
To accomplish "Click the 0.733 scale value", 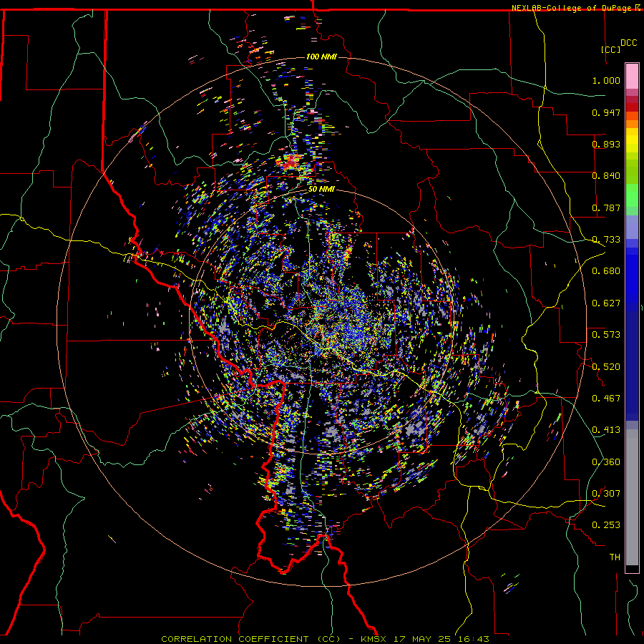I will click(x=606, y=240).
